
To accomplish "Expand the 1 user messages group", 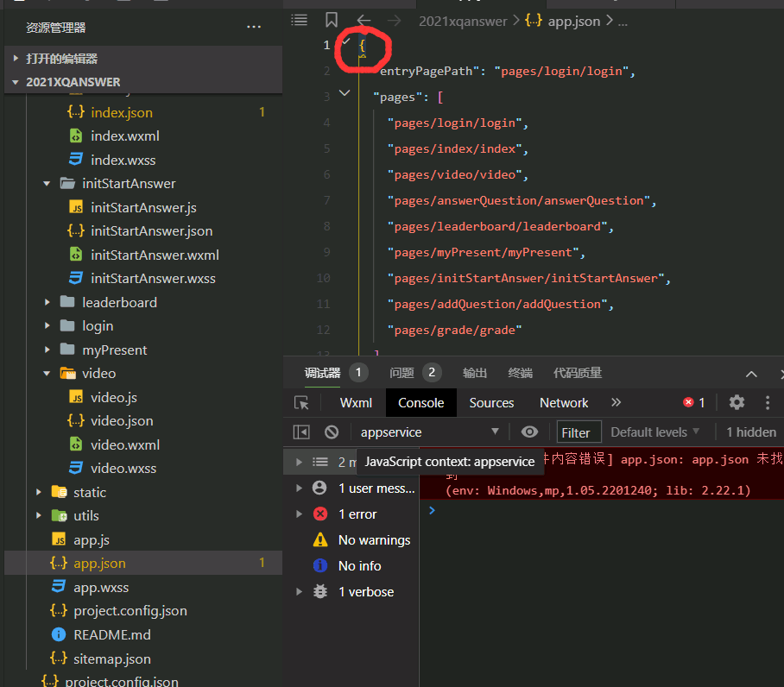I will coord(300,488).
